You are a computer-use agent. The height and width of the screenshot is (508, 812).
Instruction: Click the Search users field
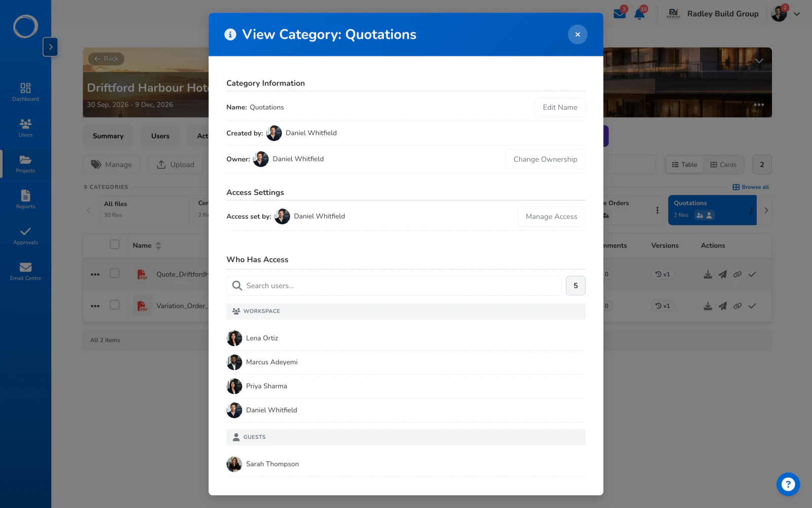coord(394,285)
